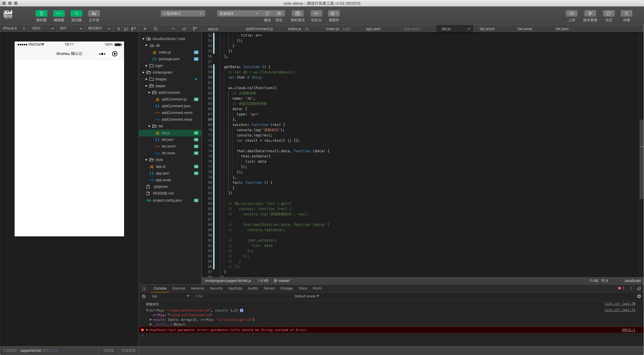Focus the console Filter input field
This screenshot has height=355, width=644.
[x=243, y=296]
